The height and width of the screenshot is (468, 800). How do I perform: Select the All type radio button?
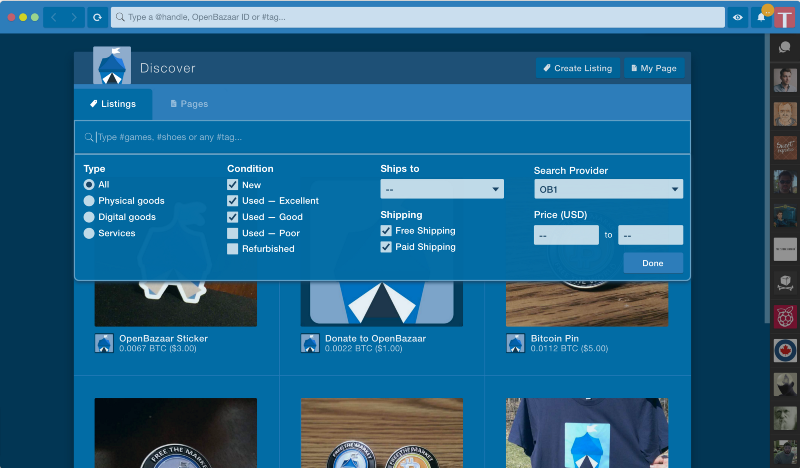pyautogui.click(x=89, y=185)
